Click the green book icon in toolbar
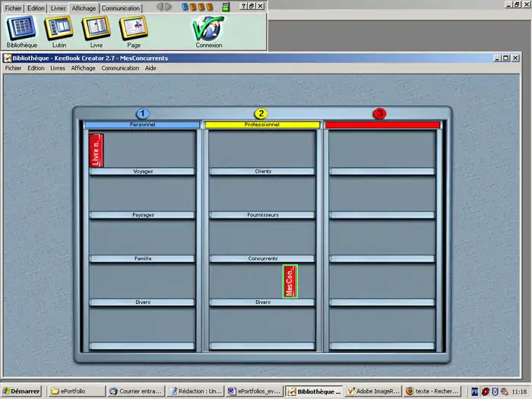The height and width of the screenshot is (399, 532). 226,7
